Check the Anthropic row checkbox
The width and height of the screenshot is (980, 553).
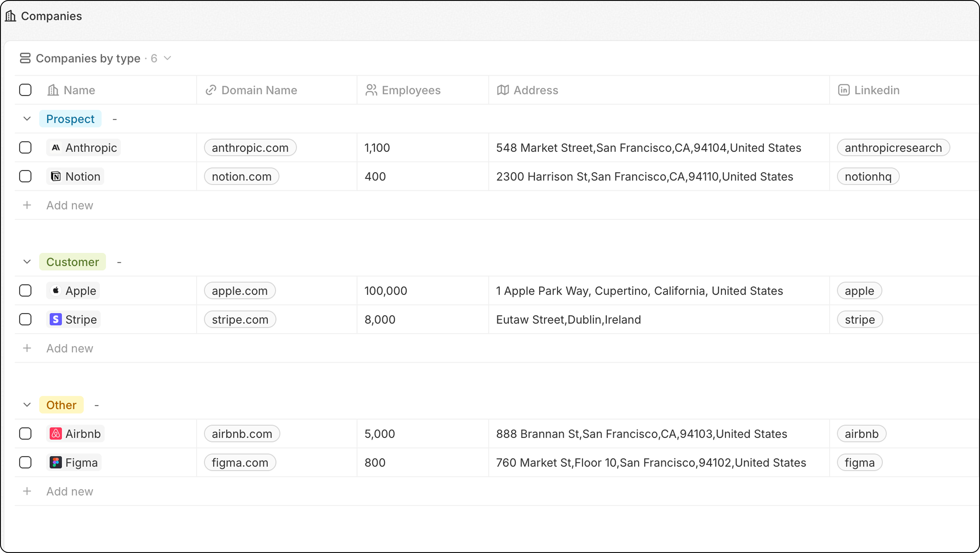pos(26,148)
